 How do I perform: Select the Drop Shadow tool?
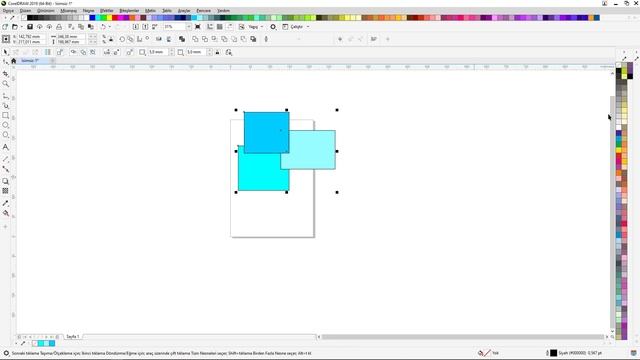(5, 181)
